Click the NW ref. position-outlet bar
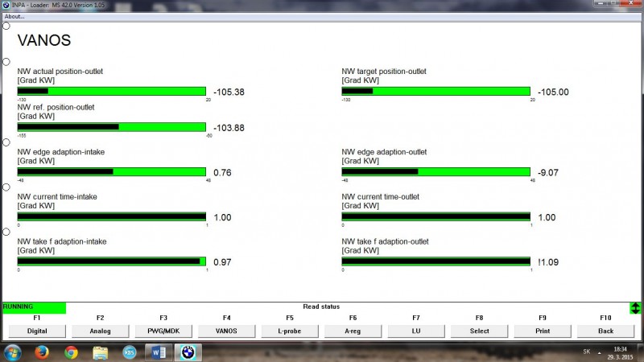Image resolution: width=644 pixels, height=362 pixels. [112, 127]
